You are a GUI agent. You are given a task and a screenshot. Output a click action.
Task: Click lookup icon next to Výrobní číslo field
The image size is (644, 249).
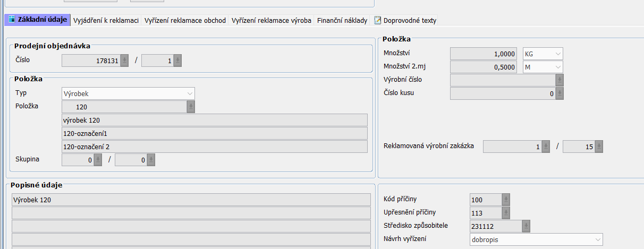[560, 80]
